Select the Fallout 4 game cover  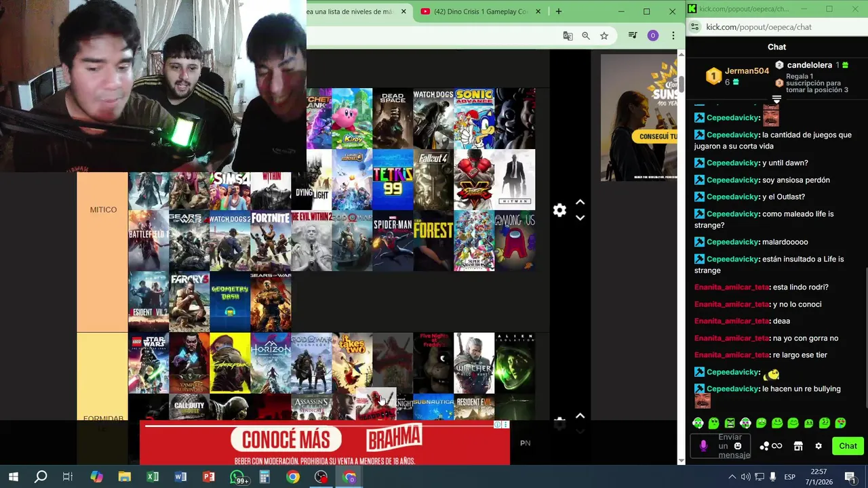(433, 180)
